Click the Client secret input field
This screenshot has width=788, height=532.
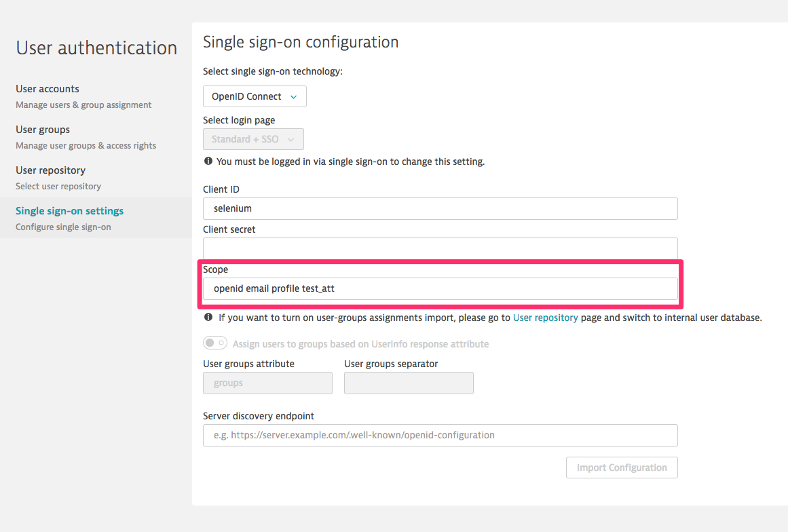pos(440,248)
